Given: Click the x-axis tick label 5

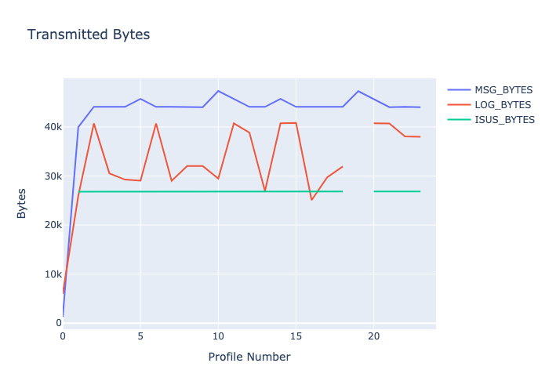Looking at the screenshot, I should tap(140, 336).
